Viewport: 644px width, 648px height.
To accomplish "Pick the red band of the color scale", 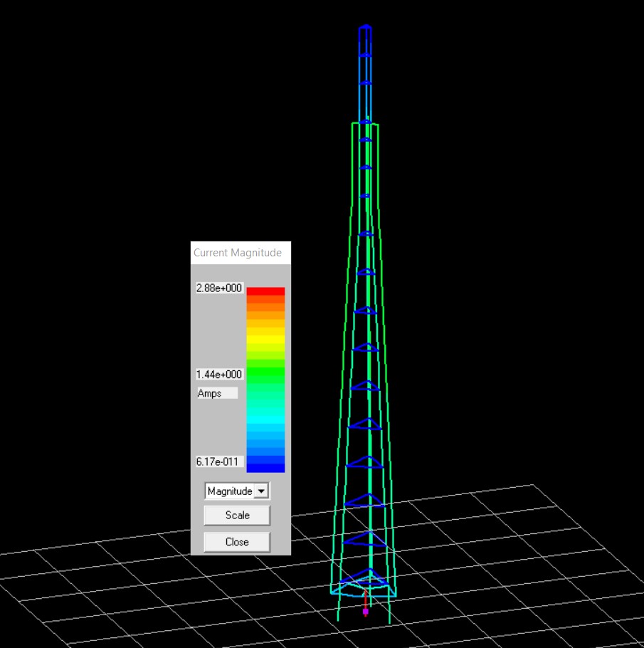I will click(x=265, y=291).
